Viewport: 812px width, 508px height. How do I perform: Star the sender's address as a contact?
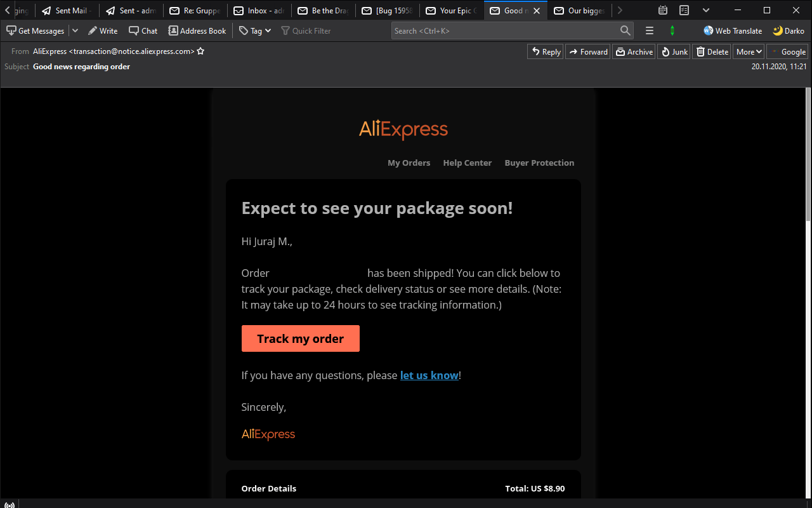pos(200,51)
